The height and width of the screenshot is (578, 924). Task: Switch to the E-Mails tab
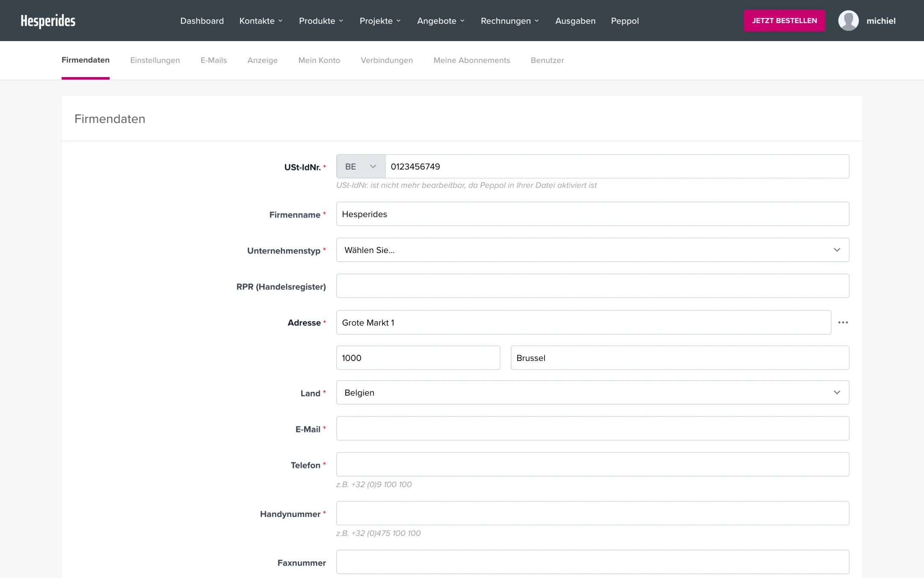pos(213,60)
